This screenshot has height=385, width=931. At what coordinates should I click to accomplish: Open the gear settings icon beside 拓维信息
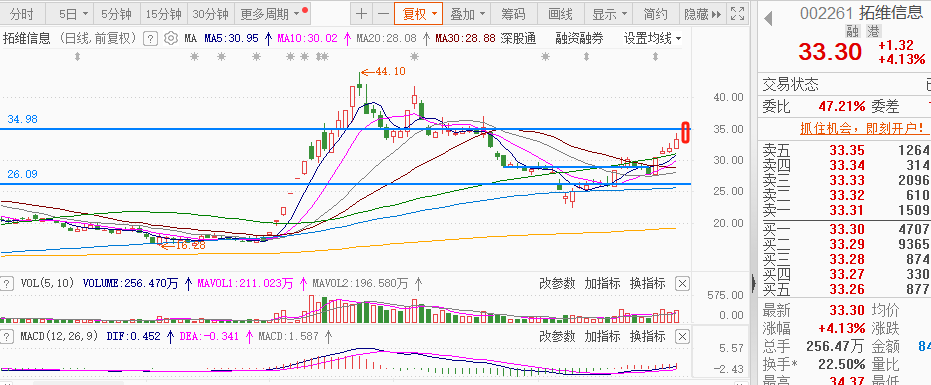[x=170, y=39]
